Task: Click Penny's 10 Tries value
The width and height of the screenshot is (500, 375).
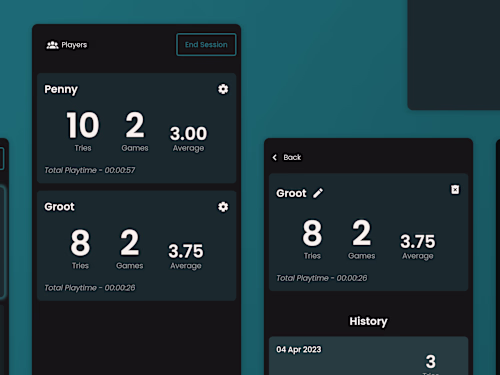Action: point(83,125)
